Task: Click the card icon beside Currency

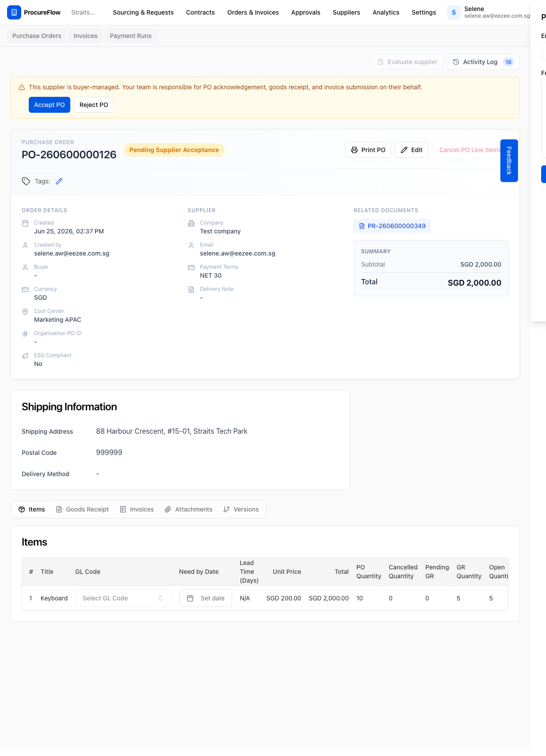Action: 25,290
